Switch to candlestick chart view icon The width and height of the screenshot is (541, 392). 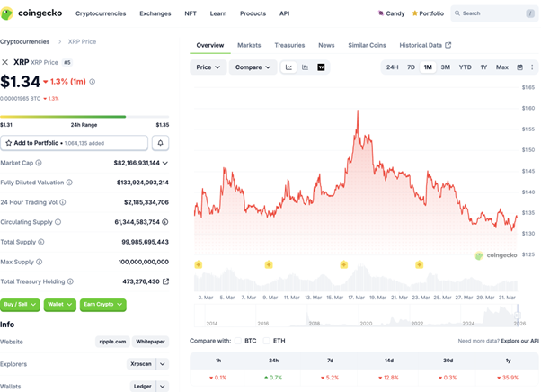pyautogui.click(x=306, y=67)
